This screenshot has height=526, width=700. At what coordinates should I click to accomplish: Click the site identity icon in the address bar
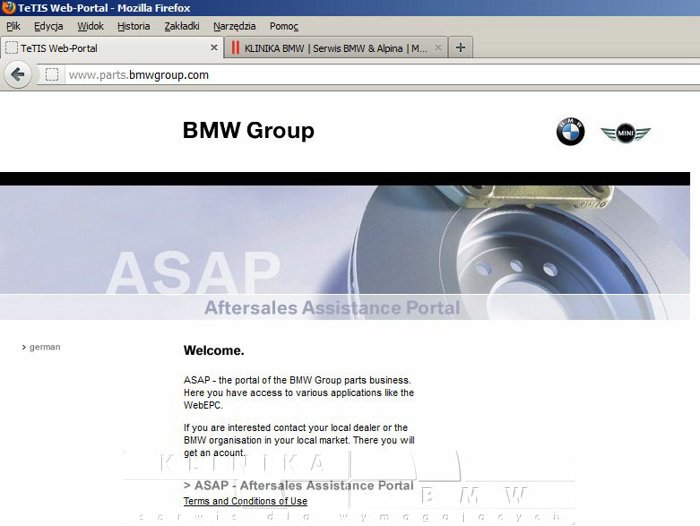52,75
